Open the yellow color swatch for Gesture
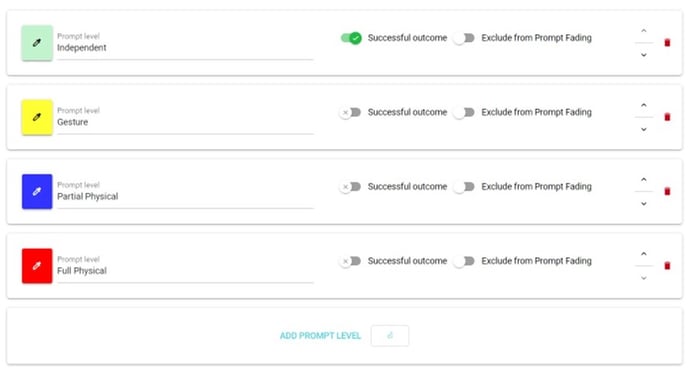Image resolution: width=688 pixels, height=370 pixels. 37,117
